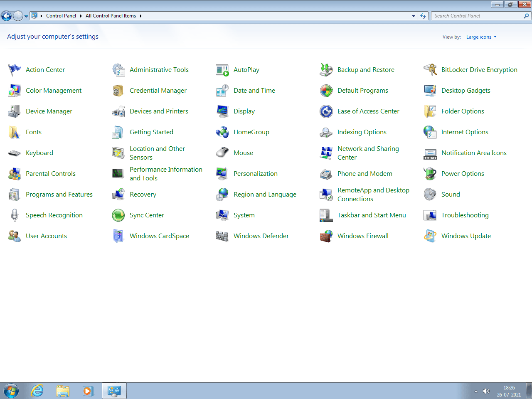Click the Indexing Options magnifier icon
This screenshot has height=399, width=532.
pos(326,132)
